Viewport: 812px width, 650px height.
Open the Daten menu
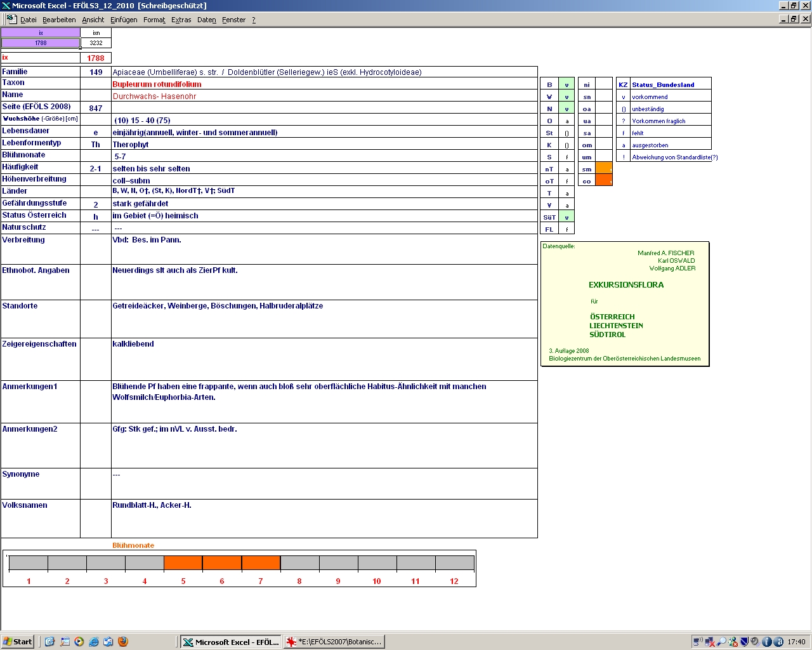[x=207, y=20]
